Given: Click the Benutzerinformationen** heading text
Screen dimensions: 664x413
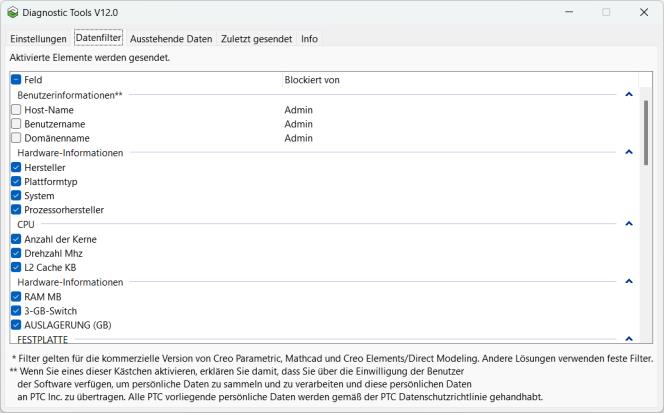Looking at the screenshot, I should coord(70,95).
